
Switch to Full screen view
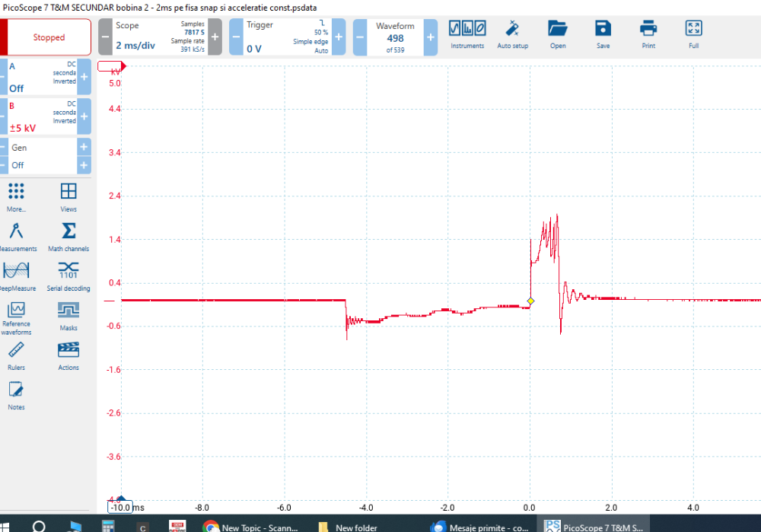[693, 34]
